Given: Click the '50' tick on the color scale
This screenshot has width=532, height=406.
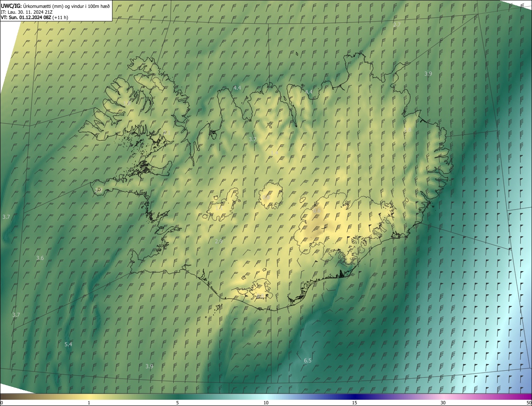Looking at the screenshot, I should click(529, 403).
